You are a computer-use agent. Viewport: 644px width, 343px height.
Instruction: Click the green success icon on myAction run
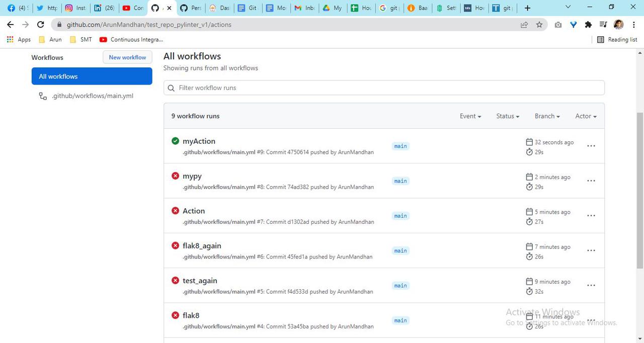(175, 141)
